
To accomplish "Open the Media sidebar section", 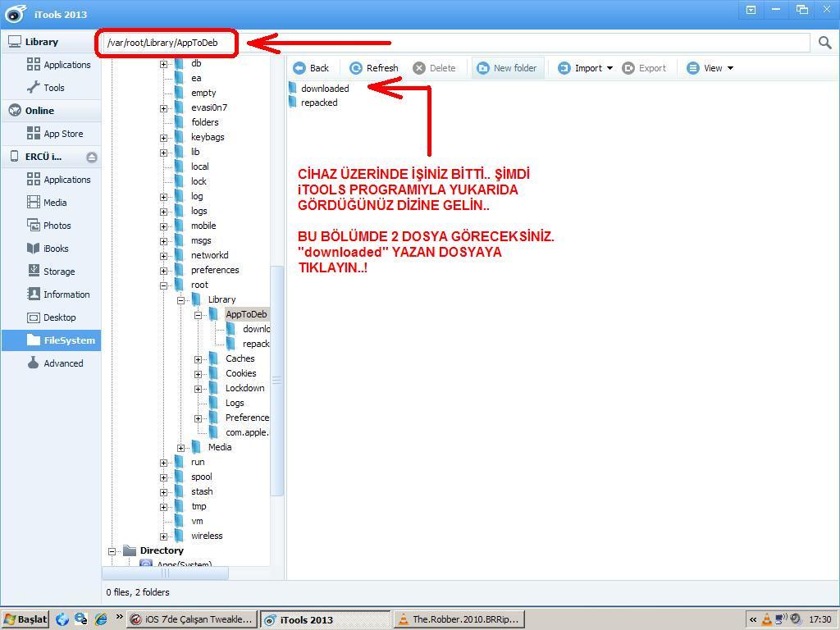I will tap(47, 203).
